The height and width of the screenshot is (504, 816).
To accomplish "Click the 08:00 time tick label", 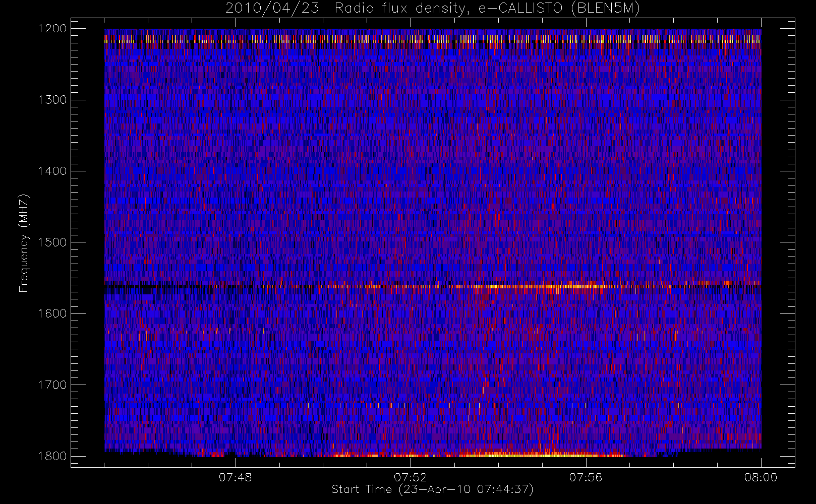I will (761, 477).
